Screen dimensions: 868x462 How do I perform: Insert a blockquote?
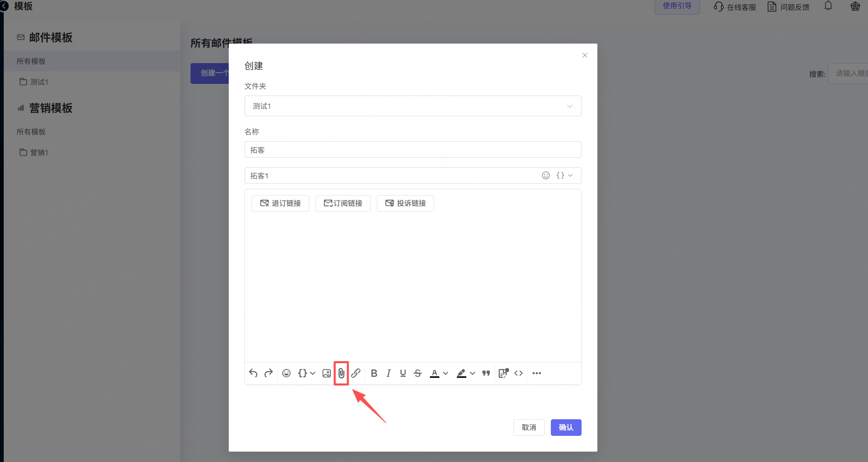[x=486, y=373]
